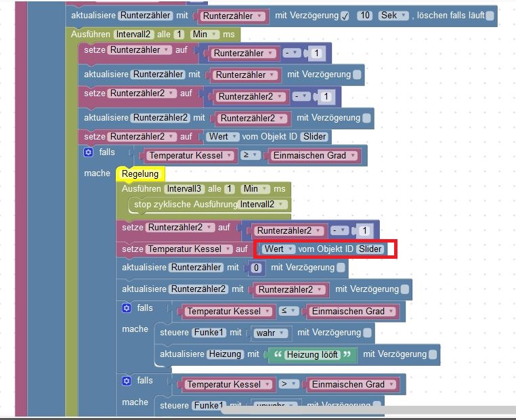Edit number "1" in "Runterzähler - 1" expression
Image resolution: width=516 pixels, height=420 pixels.
[317, 53]
